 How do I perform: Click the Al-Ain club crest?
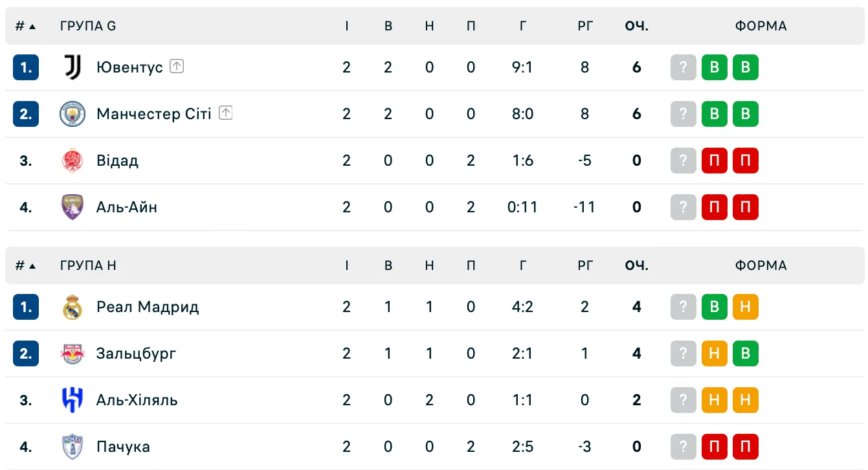(x=72, y=207)
